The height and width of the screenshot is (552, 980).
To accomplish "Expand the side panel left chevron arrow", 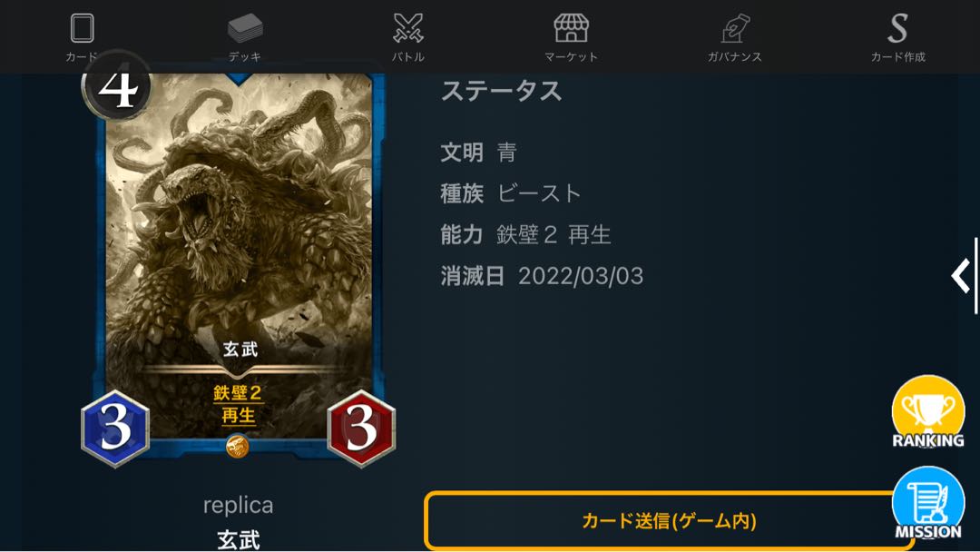I will click(961, 276).
